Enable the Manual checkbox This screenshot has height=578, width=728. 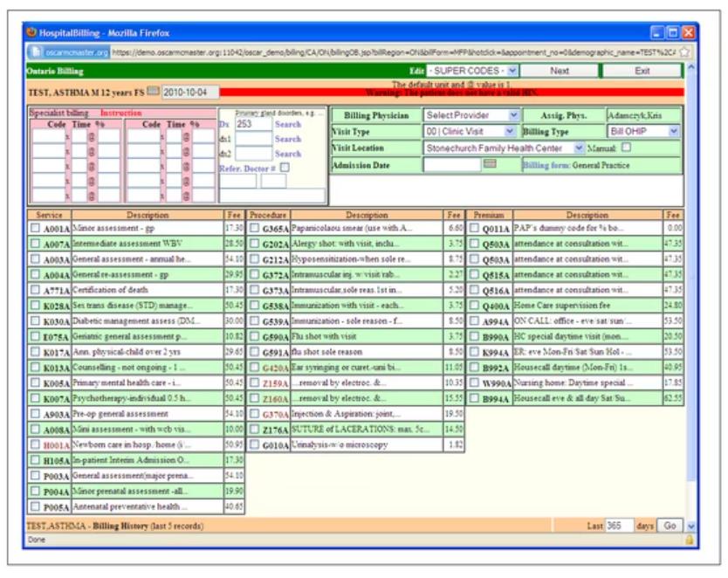pos(627,148)
